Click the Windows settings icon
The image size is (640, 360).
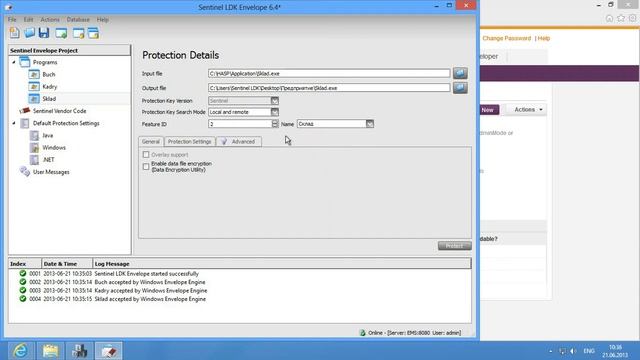click(35, 147)
